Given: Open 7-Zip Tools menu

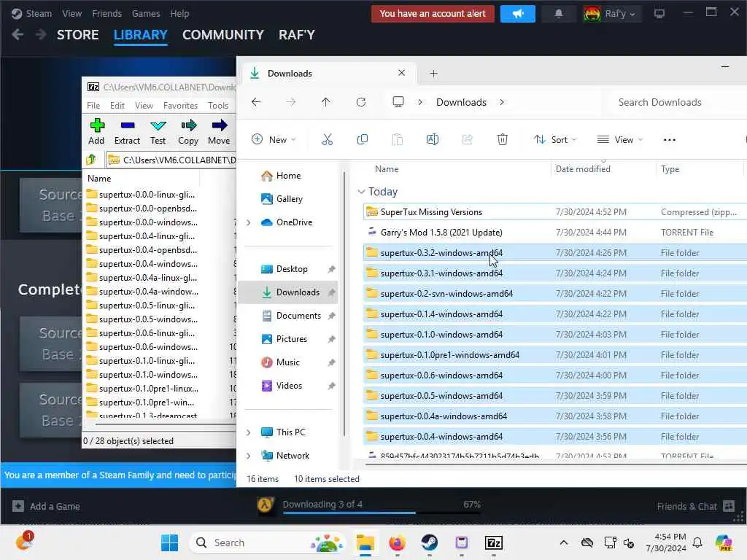Looking at the screenshot, I should tap(218, 106).
